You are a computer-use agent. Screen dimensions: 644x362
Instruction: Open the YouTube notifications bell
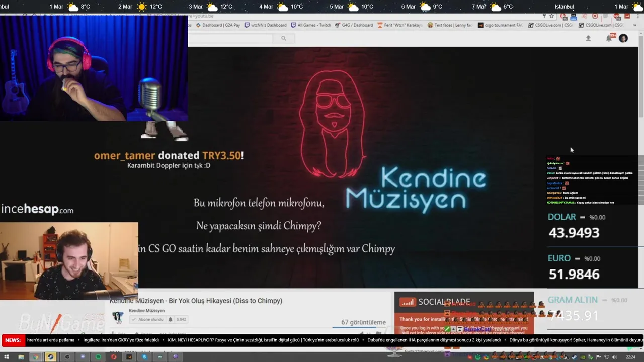point(609,38)
